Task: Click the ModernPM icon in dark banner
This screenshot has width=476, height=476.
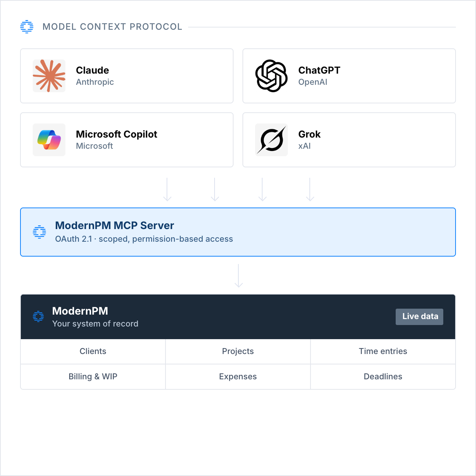Action: (38, 316)
